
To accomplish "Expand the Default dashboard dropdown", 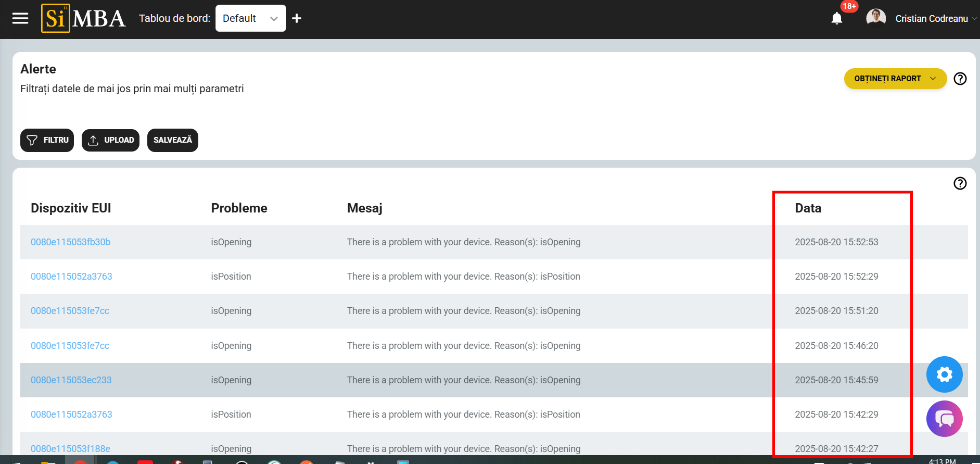I will [x=250, y=19].
